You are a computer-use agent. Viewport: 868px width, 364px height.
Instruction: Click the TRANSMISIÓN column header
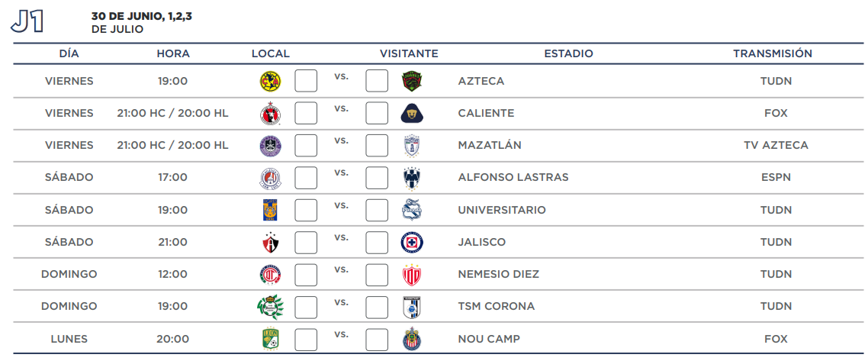(x=773, y=53)
